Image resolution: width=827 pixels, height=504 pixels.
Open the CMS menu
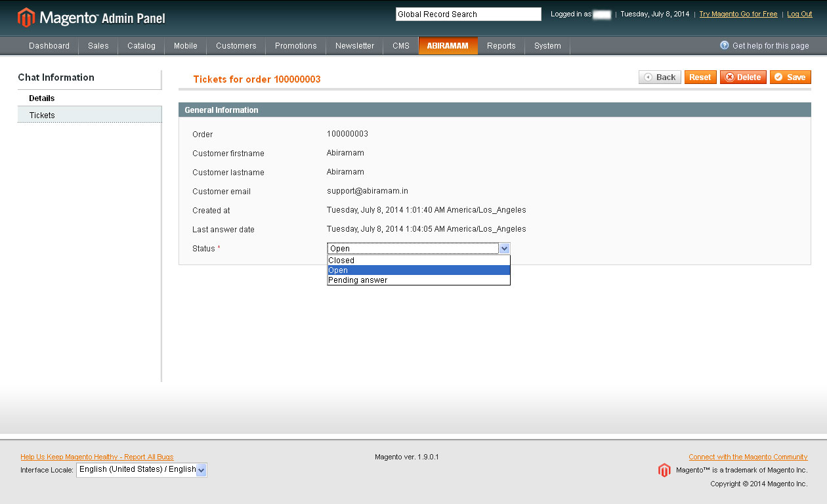(x=401, y=46)
